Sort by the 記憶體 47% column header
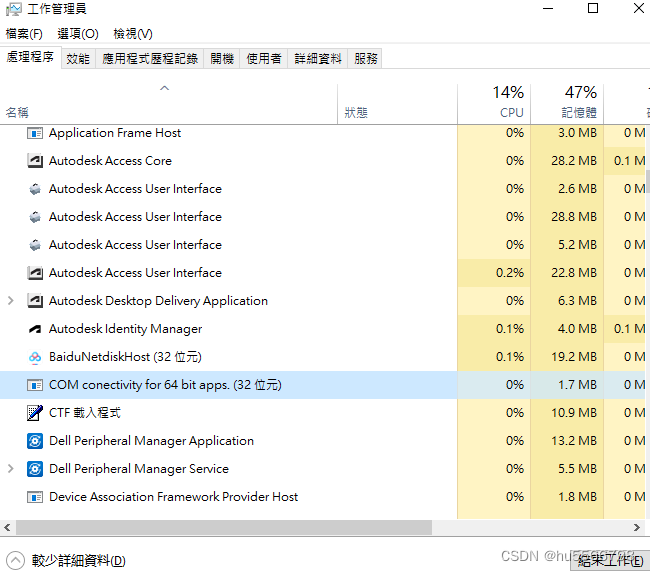This screenshot has width=650, height=571. tap(567, 104)
